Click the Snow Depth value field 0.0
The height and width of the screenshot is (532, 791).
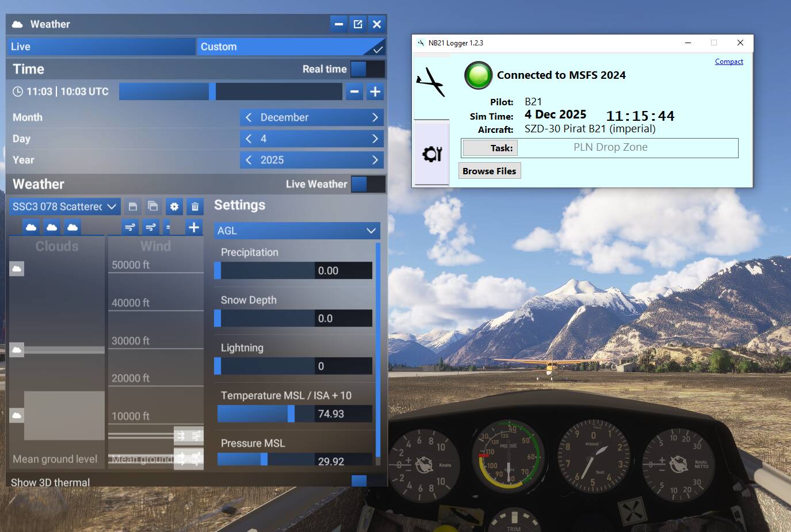tap(343, 318)
